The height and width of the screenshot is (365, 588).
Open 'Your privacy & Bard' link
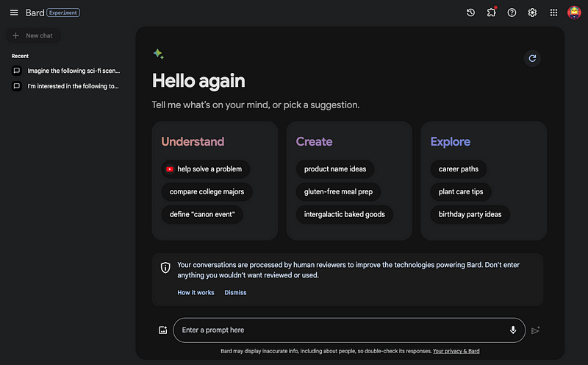click(456, 351)
